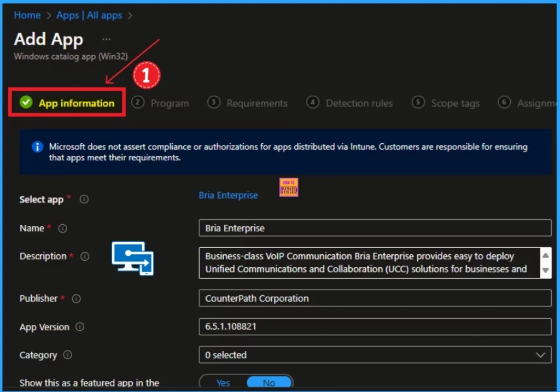
Task: Show info tooltip for Category
Action: tap(67, 355)
